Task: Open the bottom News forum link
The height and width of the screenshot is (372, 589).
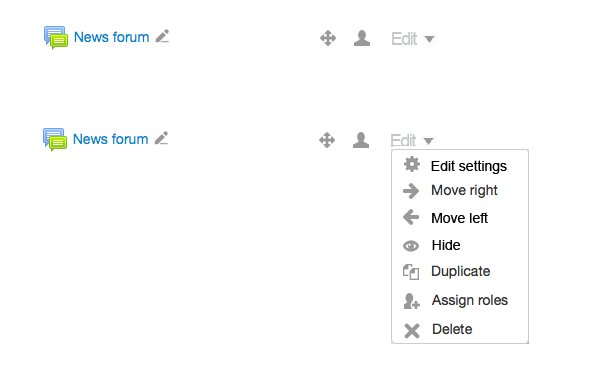Action: pos(110,139)
